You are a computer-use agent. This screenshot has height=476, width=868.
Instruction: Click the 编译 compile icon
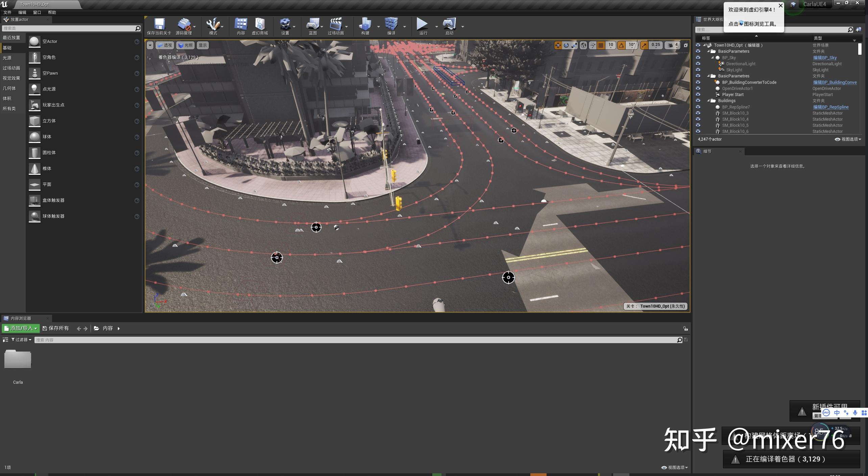click(391, 26)
